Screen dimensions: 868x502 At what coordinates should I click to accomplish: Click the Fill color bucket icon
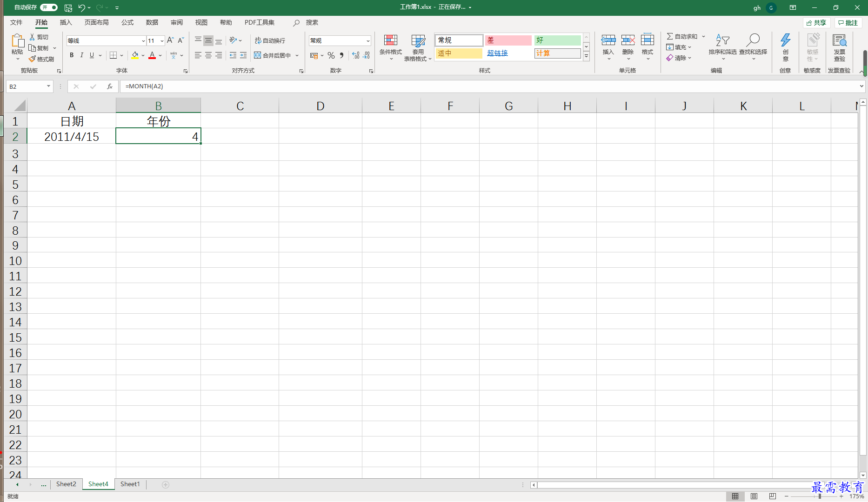[135, 55]
